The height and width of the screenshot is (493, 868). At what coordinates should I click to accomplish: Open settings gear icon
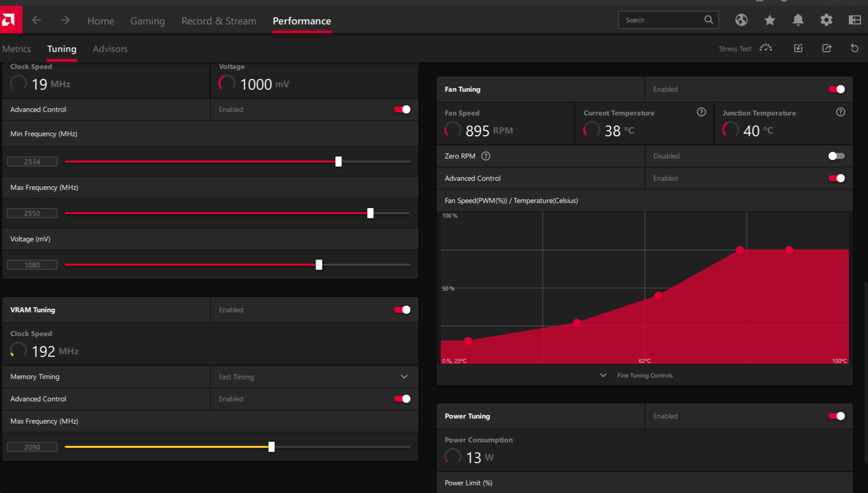(x=826, y=20)
